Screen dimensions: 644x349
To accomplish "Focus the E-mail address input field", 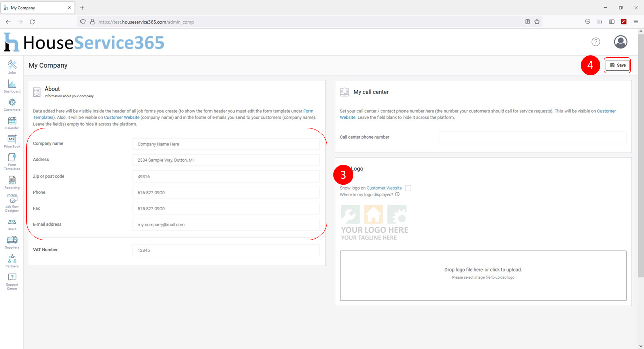I will click(x=226, y=225).
